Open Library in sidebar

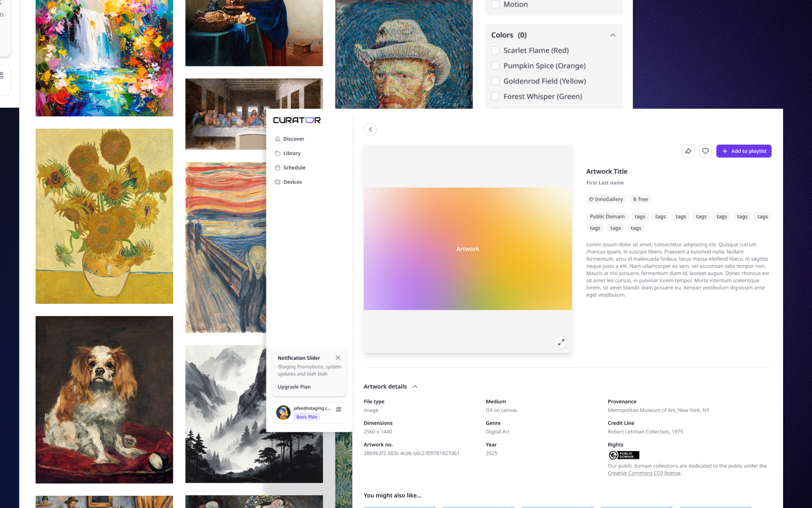tap(292, 153)
